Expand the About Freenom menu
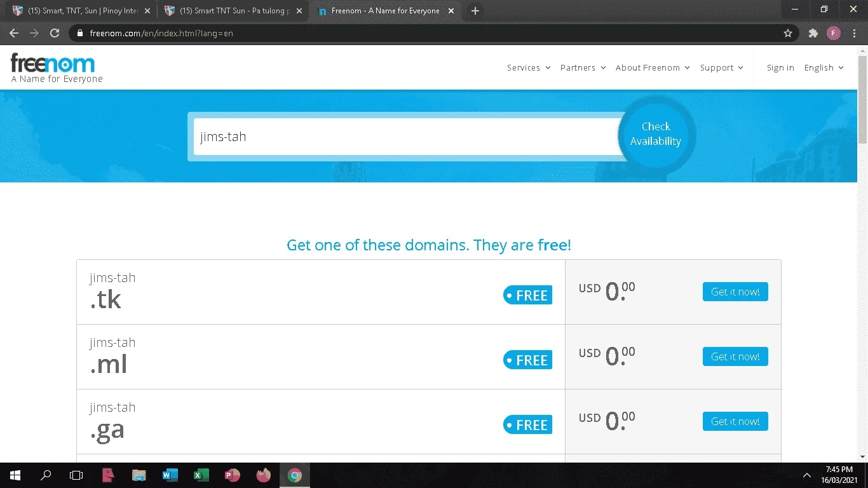 tap(653, 67)
